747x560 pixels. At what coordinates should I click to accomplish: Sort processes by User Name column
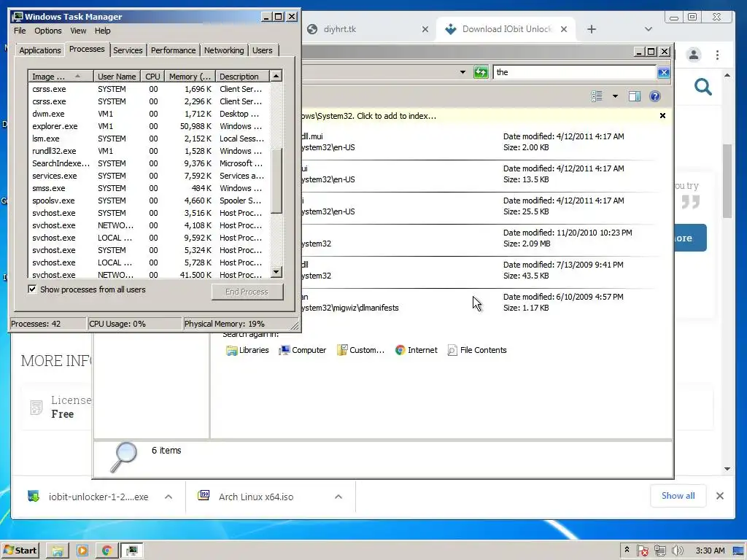coord(117,76)
